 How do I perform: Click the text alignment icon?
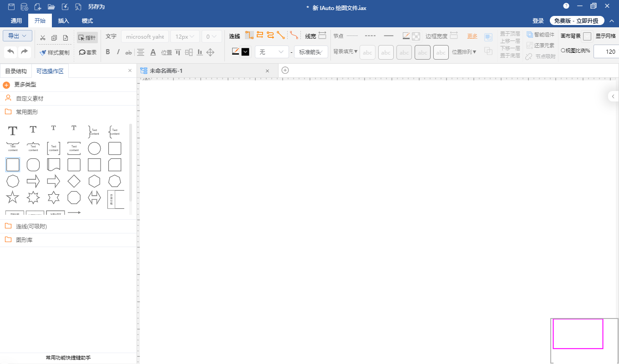141,52
